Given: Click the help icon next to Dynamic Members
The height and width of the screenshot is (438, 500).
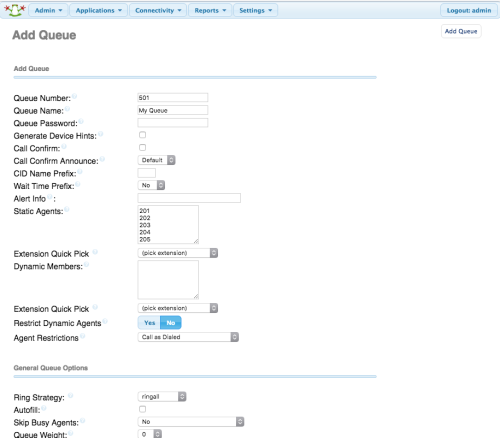Looking at the screenshot, I should (86, 265).
